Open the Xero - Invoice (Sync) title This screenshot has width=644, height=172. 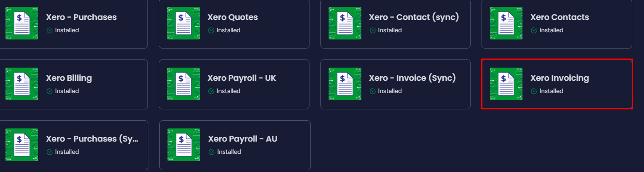click(x=412, y=78)
